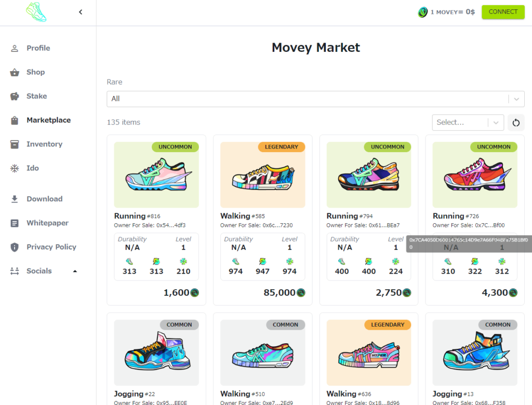Viewport: 532px width, 405px height.
Task: Open the Walking #636 legendary sneaker image
Action: pyautogui.click(x=369, y=353)
